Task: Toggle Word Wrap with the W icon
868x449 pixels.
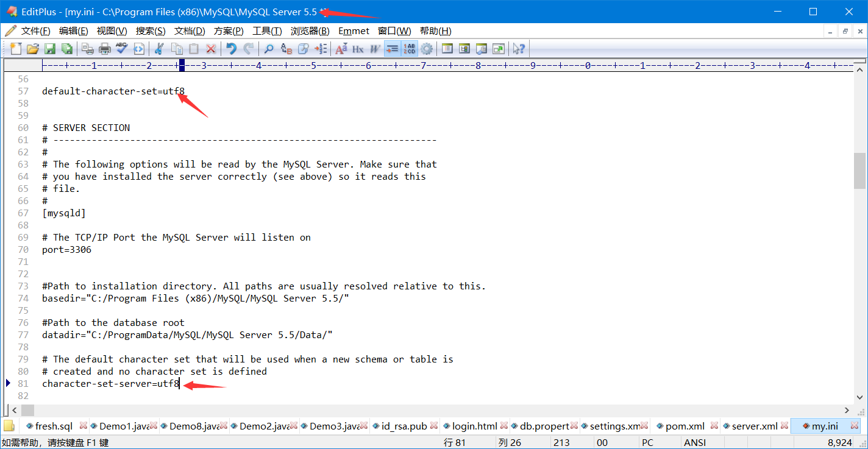Action: point(375,49)
